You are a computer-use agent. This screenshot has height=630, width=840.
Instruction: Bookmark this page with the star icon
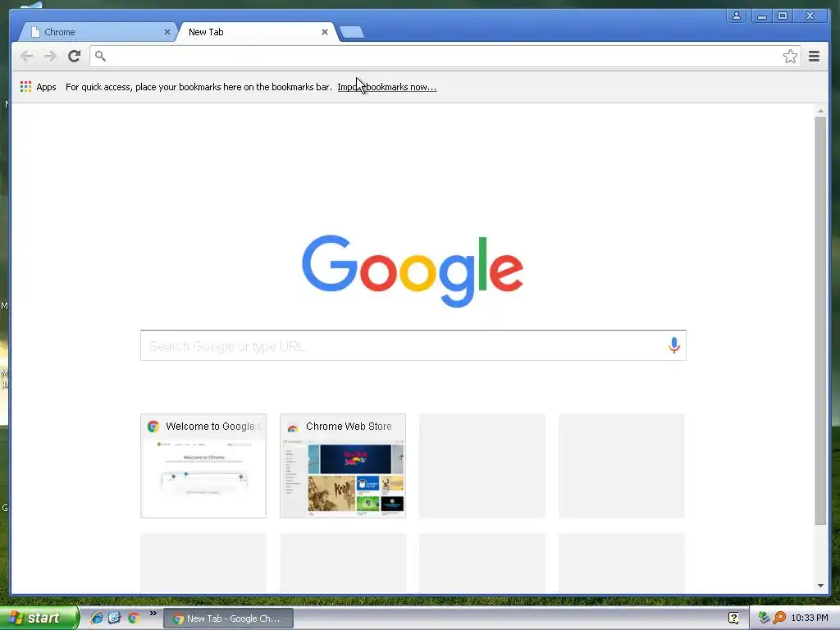pos(790,57)
